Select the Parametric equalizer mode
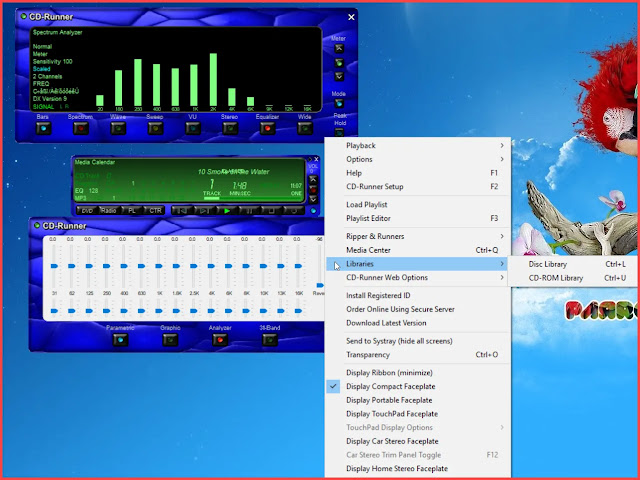This screenshot has height=480, width=640. point(120,340)
